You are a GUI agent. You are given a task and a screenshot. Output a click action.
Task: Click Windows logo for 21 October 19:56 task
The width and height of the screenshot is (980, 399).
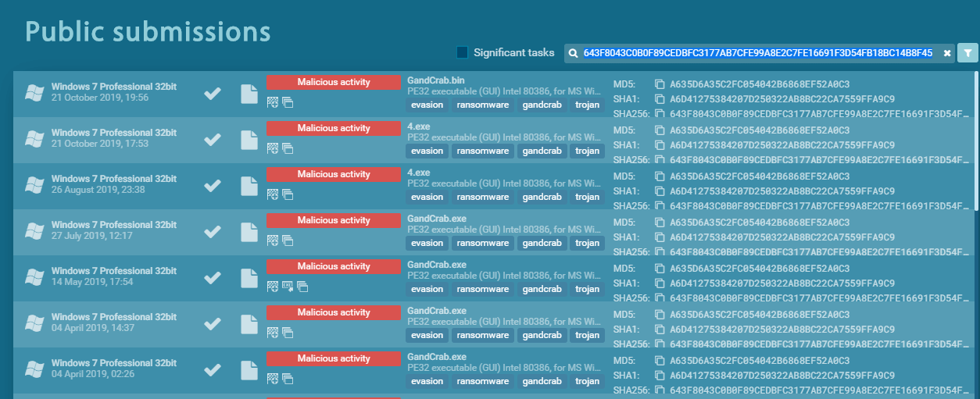(x=34, y=93)
